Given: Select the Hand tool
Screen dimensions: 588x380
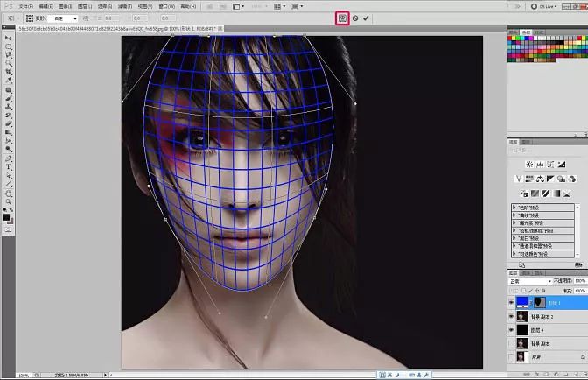Looking at the screenshot, I should [x=8, y=194].
